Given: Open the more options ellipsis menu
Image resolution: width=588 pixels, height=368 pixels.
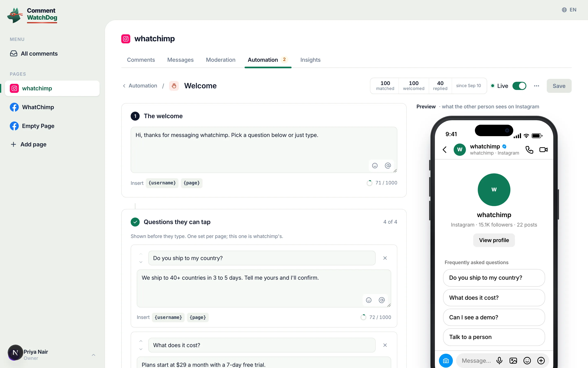Looking at the screenshot, I should (x=537, y=86).
